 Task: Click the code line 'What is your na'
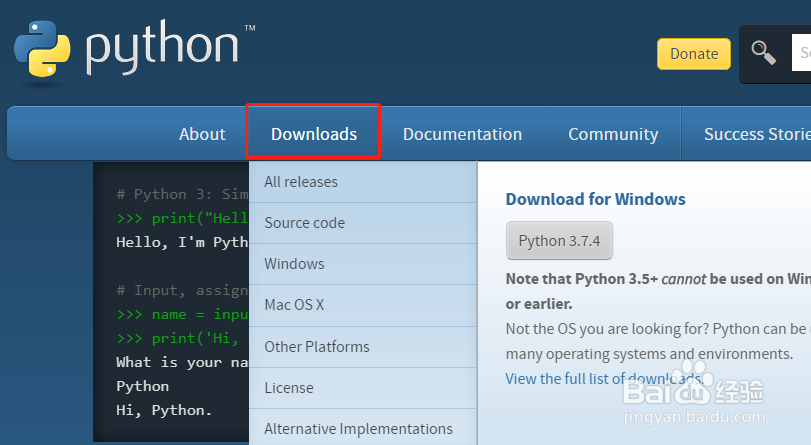tap(182, 362)
